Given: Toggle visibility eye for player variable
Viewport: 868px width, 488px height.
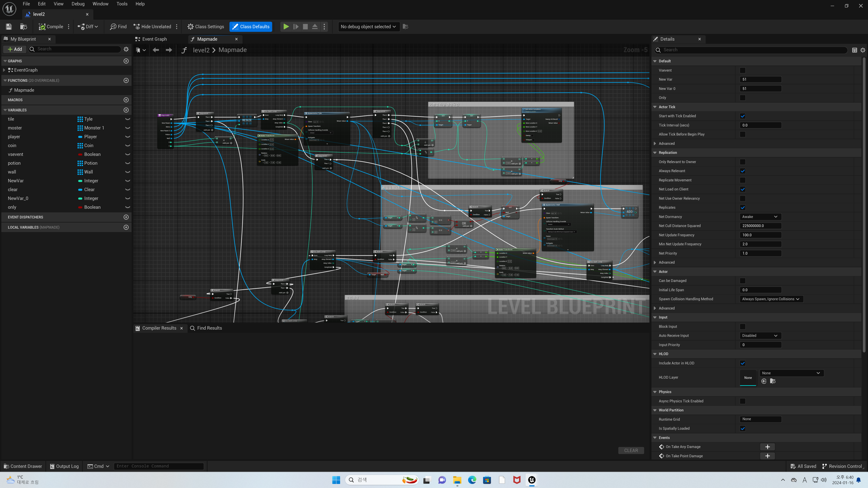Looking at the screenshot, I should pyautogui.click(x=128, y=137).
